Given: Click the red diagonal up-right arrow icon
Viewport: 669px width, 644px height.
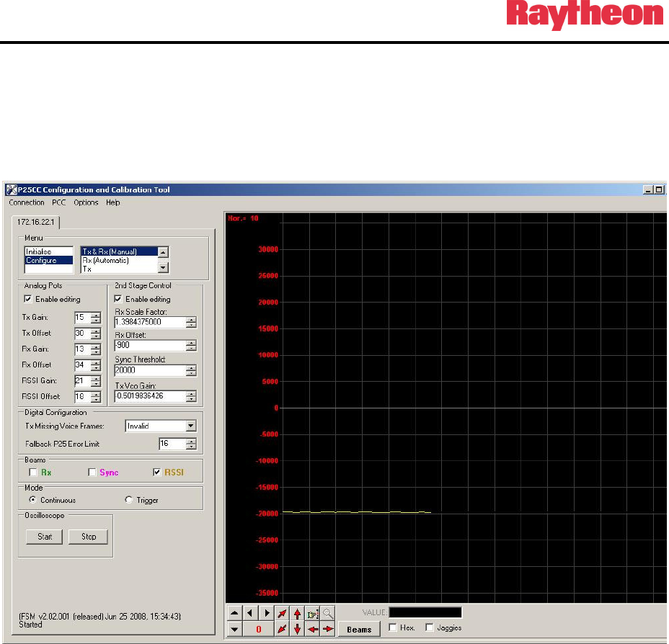Looking at the screenshot, I should point(281,614).
